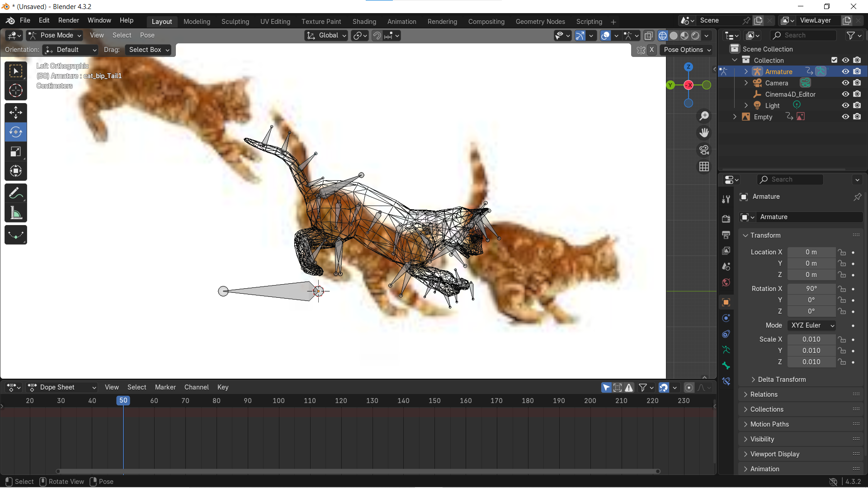
Task: Disable render visibility for the Camera
Action: [x=857, y=83]
